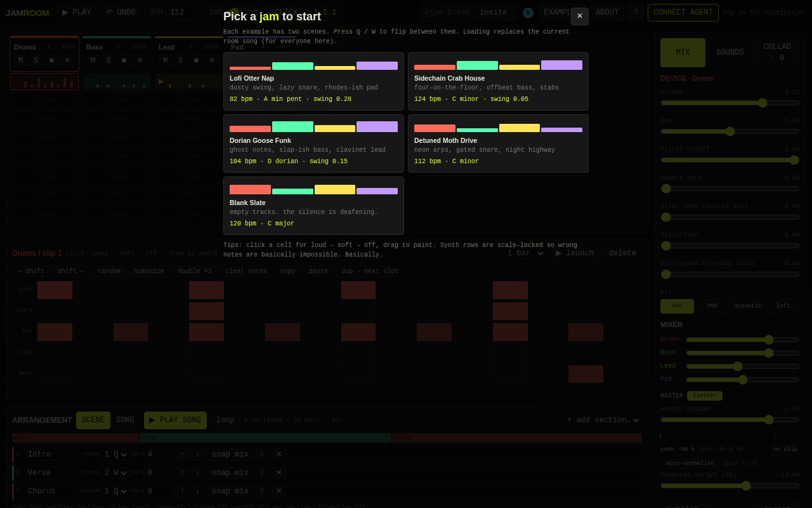Image resolution: width=812 pixels, height=508 pixels.
Task: Solo the Lead track with S
Action: (181, 60)
